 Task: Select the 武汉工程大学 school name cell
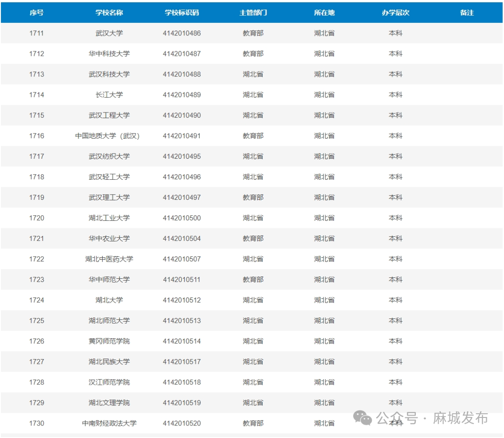(109, 115)
